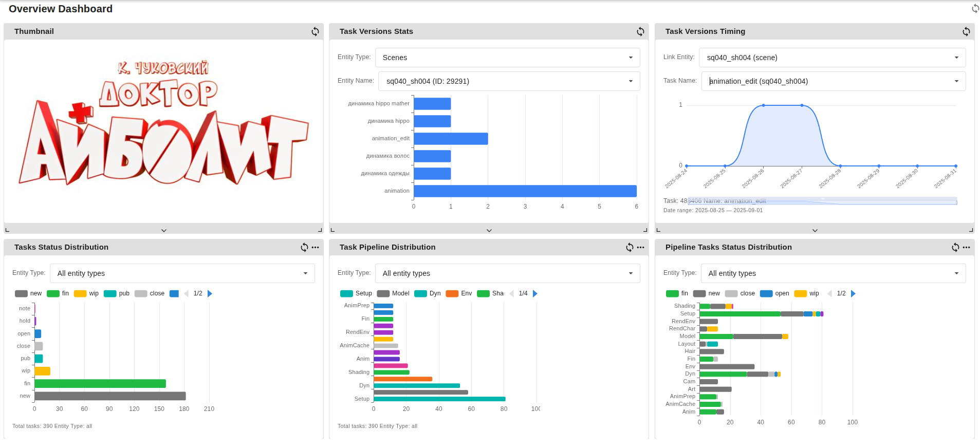Refresh the Task Versions Timing panel
This screenshot has height=448, width=980.
[966, 31]
